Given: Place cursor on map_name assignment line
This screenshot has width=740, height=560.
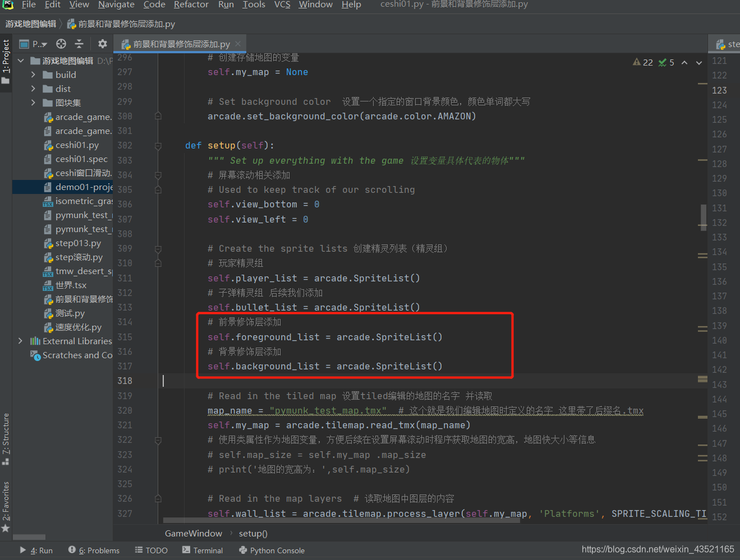Looking at the screenshot, I should coord(425,410).
